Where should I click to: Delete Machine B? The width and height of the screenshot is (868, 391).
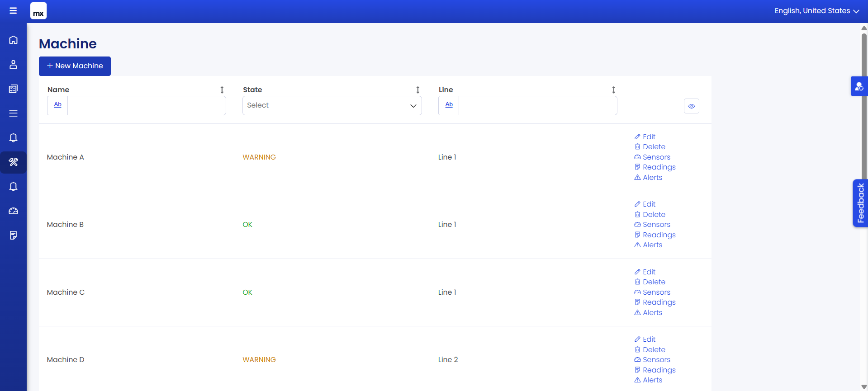[650, 215]
